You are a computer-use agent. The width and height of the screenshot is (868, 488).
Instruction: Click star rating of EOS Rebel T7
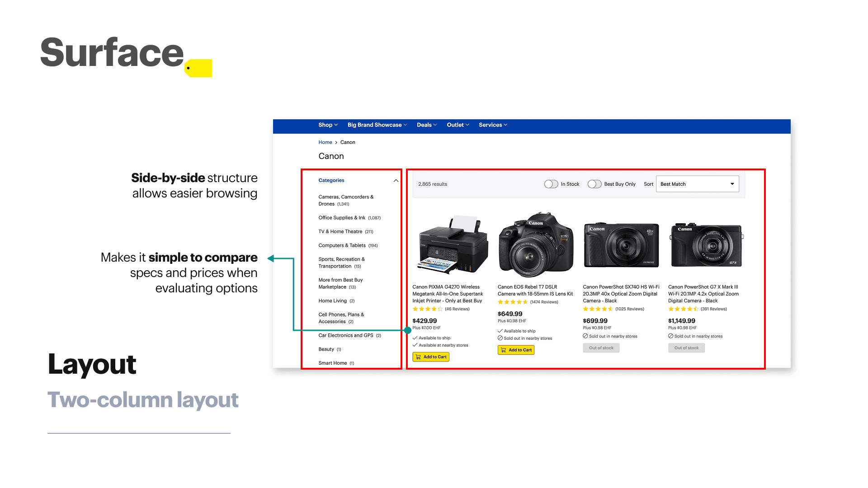(513, 302)
